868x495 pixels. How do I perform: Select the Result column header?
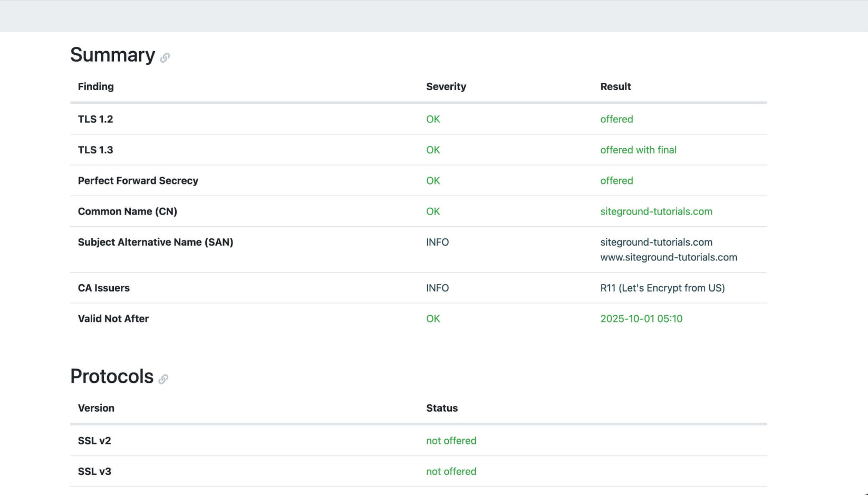(615, 86)
